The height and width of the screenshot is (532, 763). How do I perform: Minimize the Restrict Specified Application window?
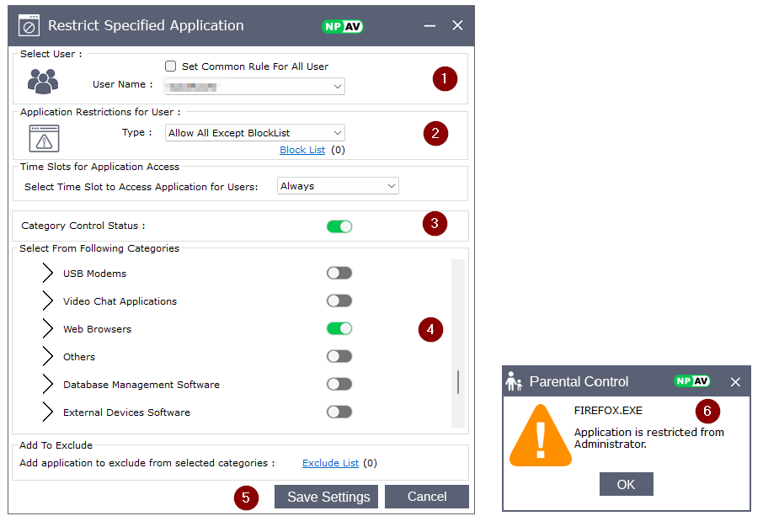coord(430,26)
